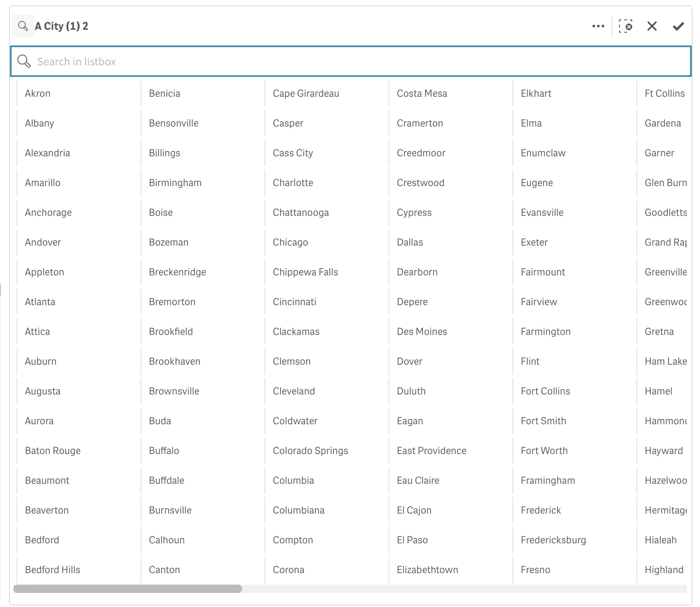The image size is (700, 607).
Task: Select Fresno in the fifth column
Action: [x=535, y=569]
